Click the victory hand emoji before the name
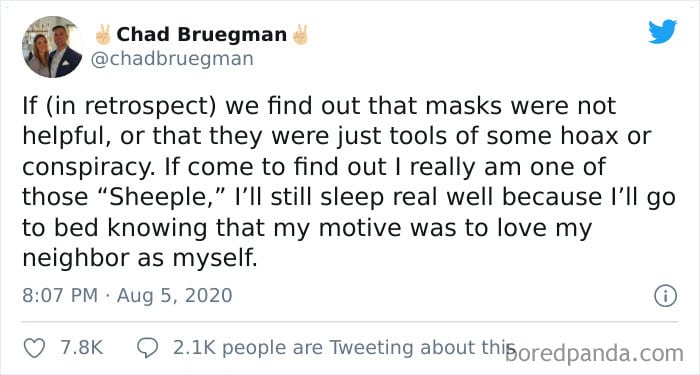The height and width of the screenshot is (375, 700). [x=103, y=35]
